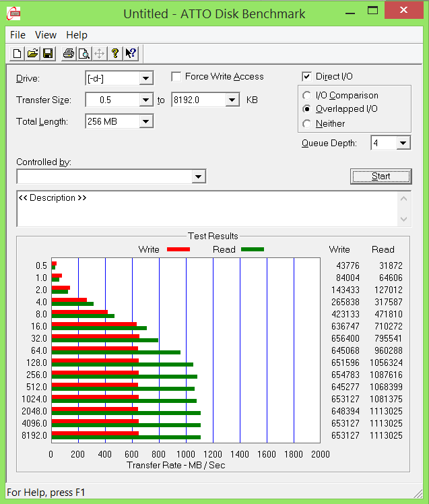Image resolution: width=429 pixels, height=504 pixels.
Task: Open the Controlled by dropdown
Action: coord(198,177)
